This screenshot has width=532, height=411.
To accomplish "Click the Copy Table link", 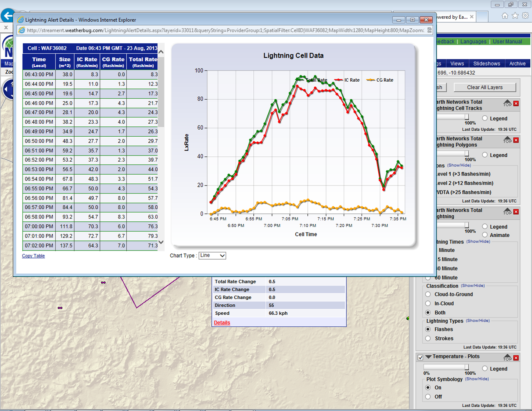I will 33,256.
